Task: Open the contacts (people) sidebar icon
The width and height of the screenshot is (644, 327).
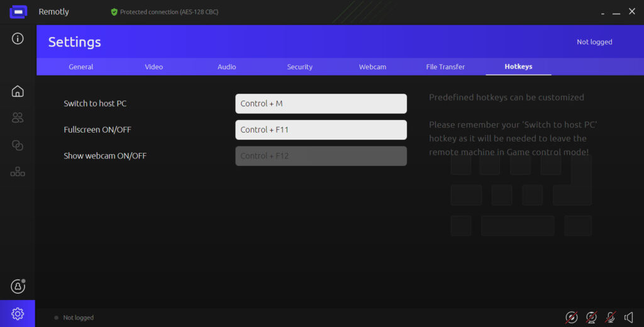Action: tap(18, 118)
